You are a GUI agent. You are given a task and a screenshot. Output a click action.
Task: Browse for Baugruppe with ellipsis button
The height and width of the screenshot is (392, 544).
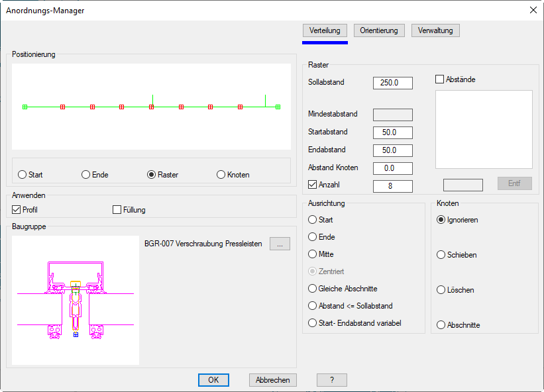(280, 244)
